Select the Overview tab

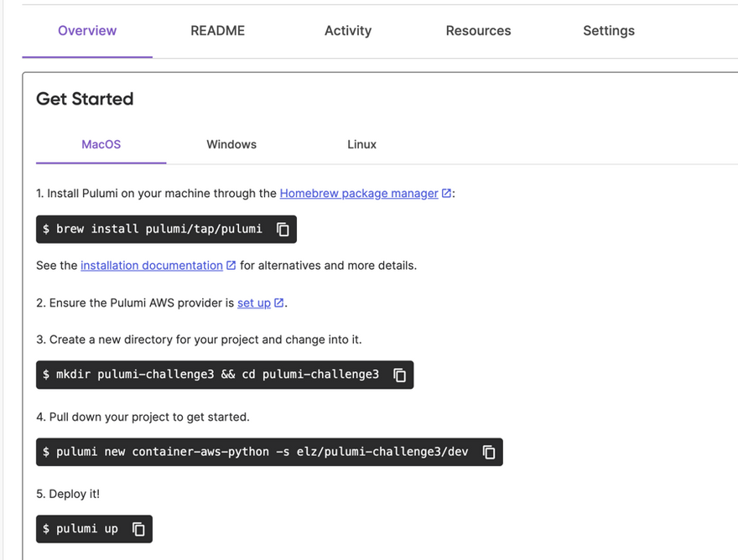pyautogui.click(x=87, y=30)
